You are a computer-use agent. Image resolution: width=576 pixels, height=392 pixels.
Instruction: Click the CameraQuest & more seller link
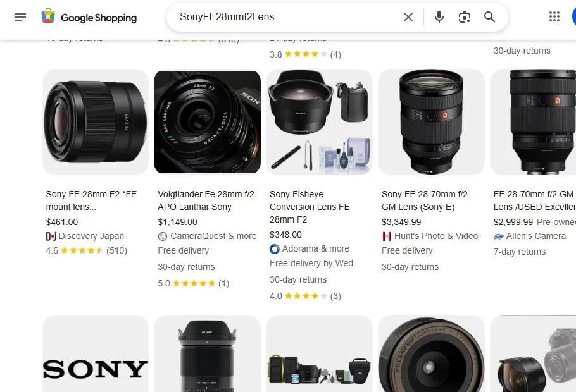[x=212, y=236]
